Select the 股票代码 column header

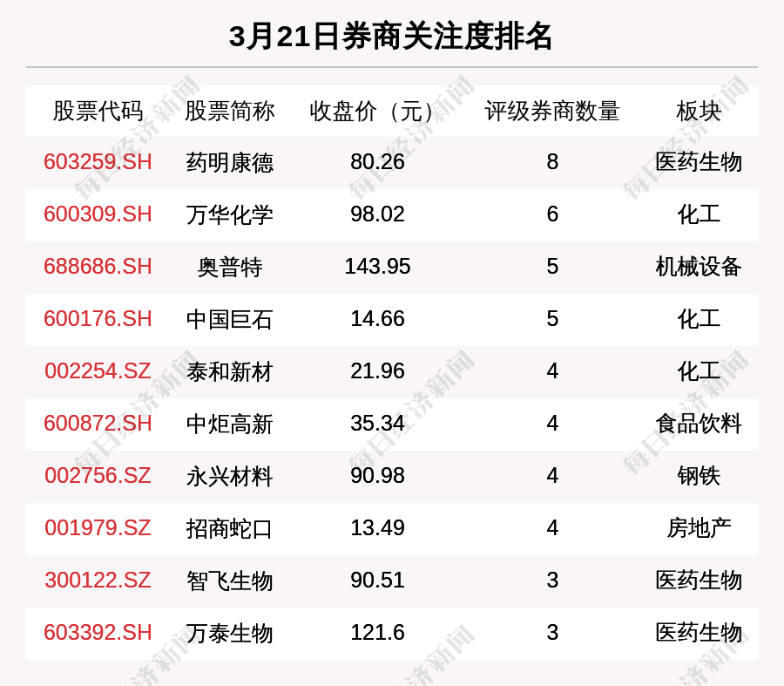[x=98, y=111]
